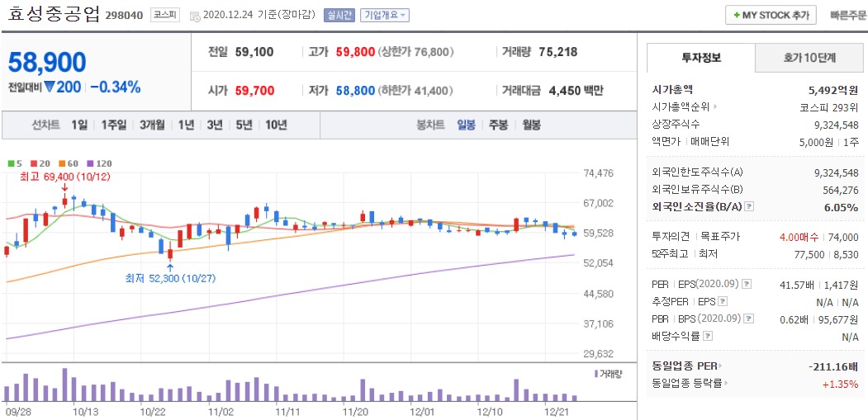The width and height of the screenshot is (868, 420).
Task: Click the 최저 52,300 (10/27) chart marker
Action: tap(170, 278)
